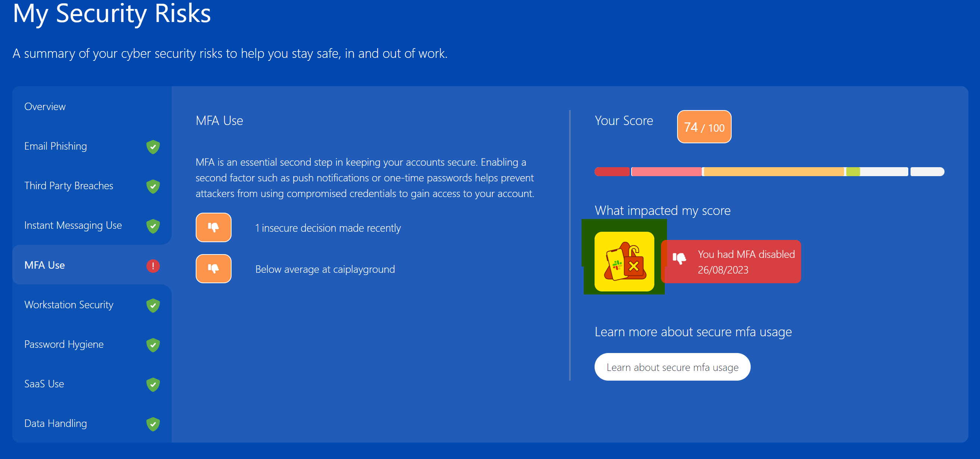Select the MFA Use sidebar tab
The image size is (980, 459).
[x=92, y=265]
